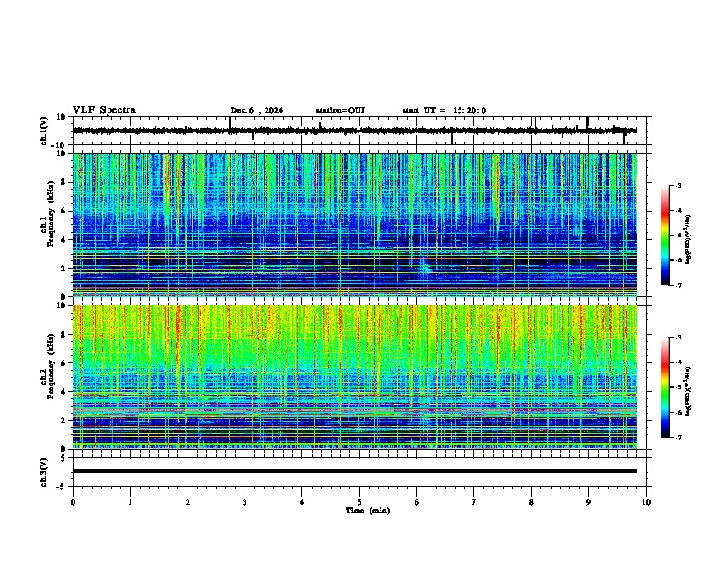Click the log(PSD) label beside ch.1 colorbar
Viewport: 728px width, 563px height.
pos(688,239)
